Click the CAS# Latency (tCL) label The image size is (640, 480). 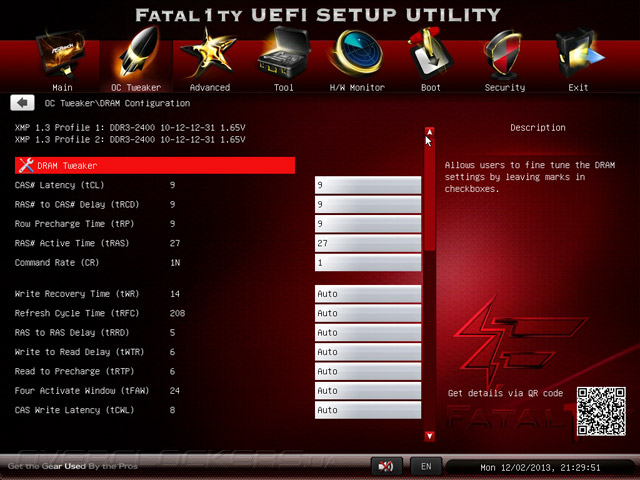pos(60,185)
